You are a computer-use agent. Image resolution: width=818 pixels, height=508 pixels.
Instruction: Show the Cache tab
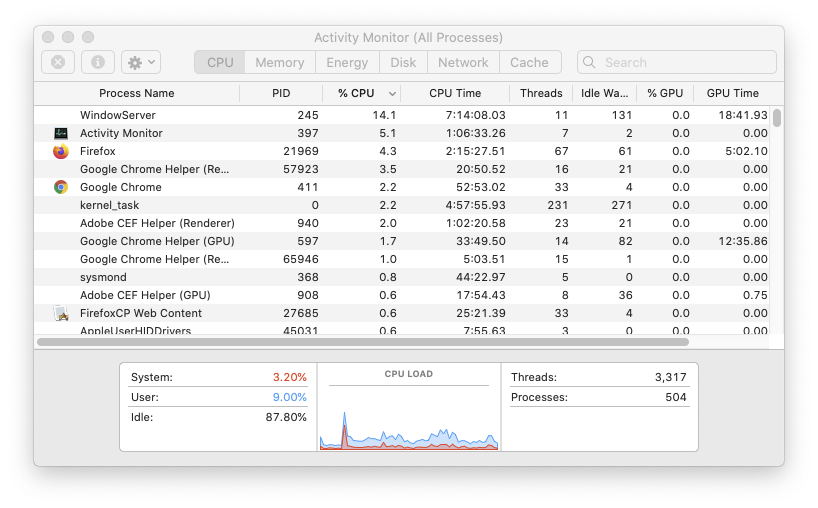(529, 62)
